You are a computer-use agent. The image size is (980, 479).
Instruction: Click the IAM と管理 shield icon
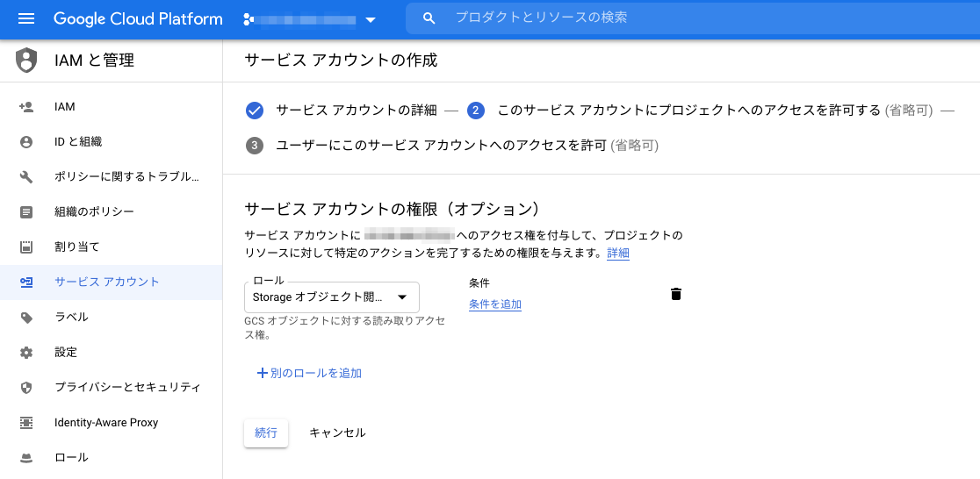[x=25, y=60]
